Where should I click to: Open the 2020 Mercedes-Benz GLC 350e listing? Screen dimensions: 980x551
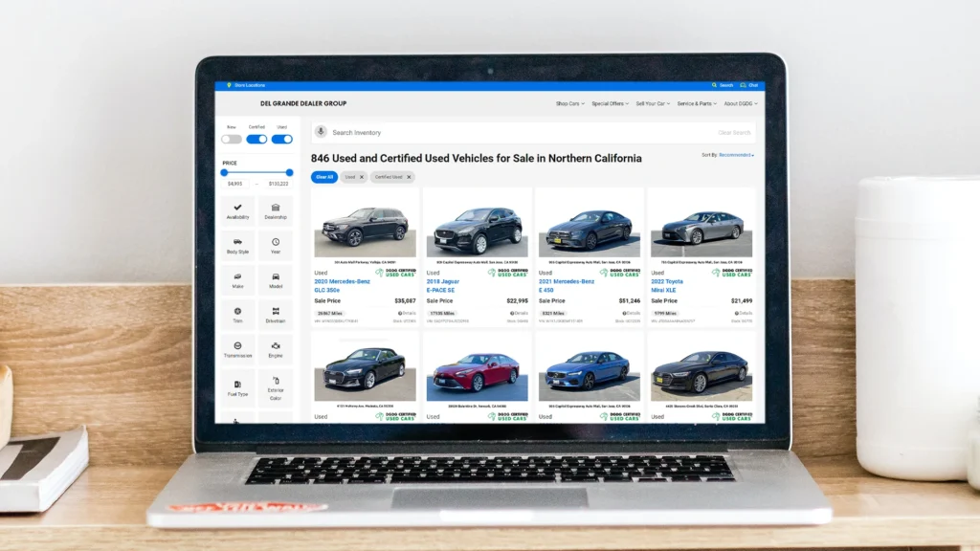coord(342,285)
